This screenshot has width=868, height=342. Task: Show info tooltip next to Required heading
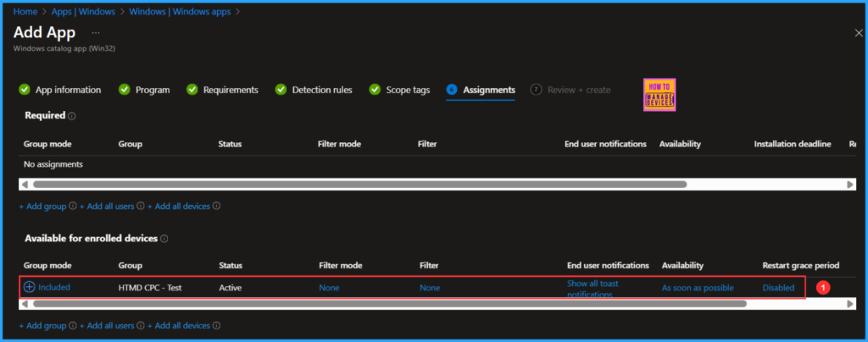72,116
